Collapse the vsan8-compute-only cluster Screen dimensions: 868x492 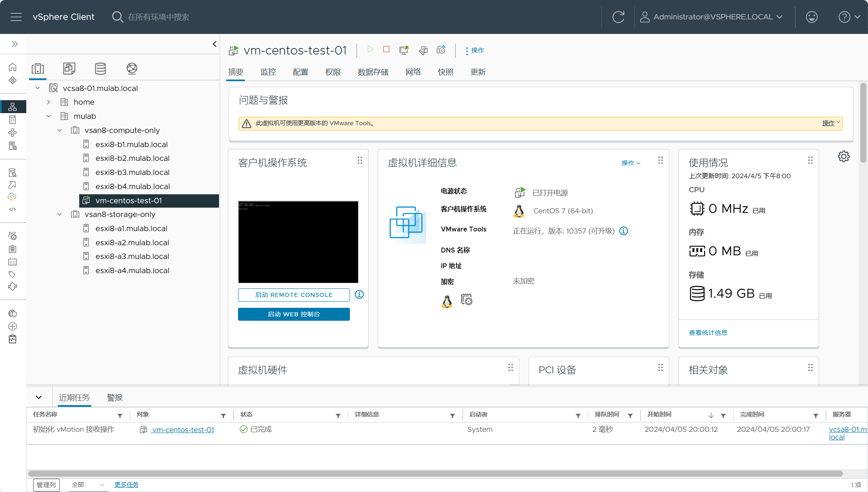[59, 130]
